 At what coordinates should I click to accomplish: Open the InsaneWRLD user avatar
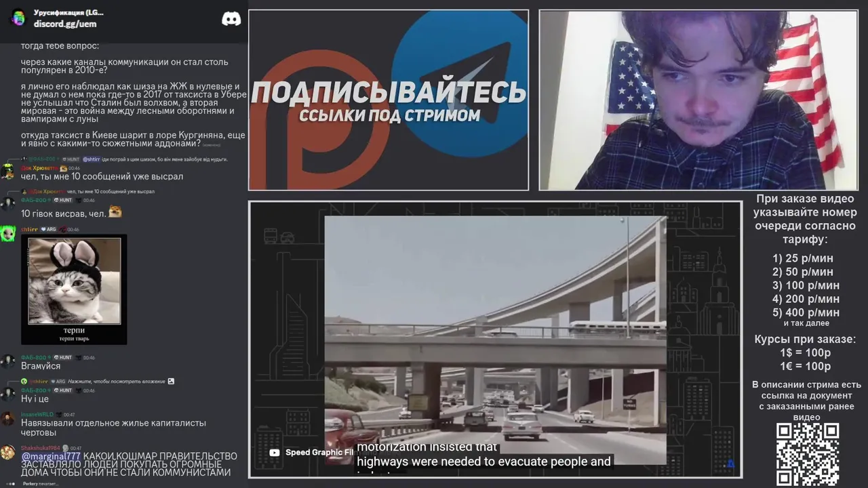(7, 418)
